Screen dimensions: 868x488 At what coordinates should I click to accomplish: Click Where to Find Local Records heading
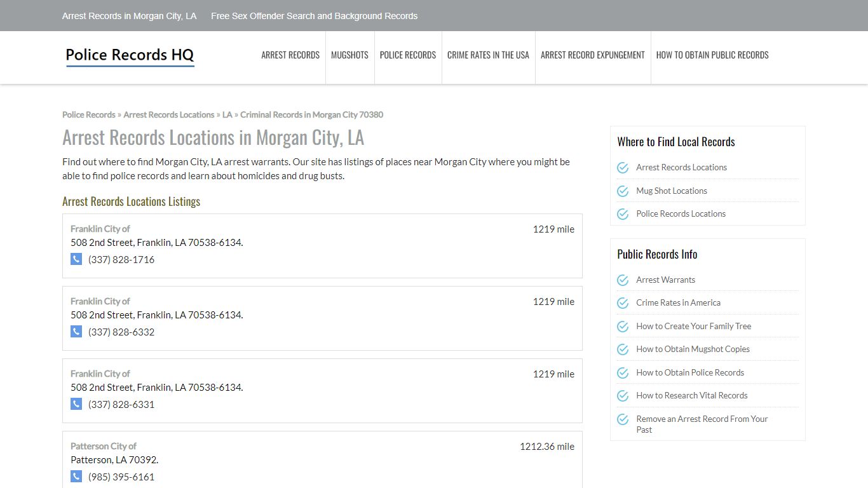(676, 142)
